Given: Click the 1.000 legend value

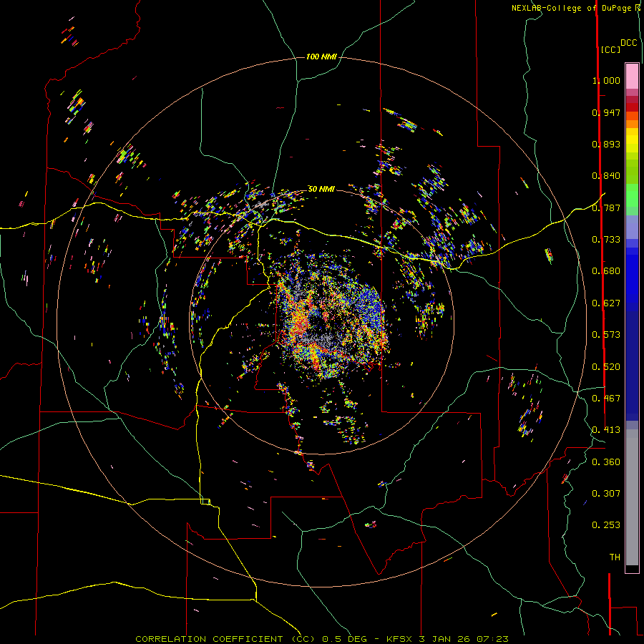Looking at the screenshot, I should (606, 80).
